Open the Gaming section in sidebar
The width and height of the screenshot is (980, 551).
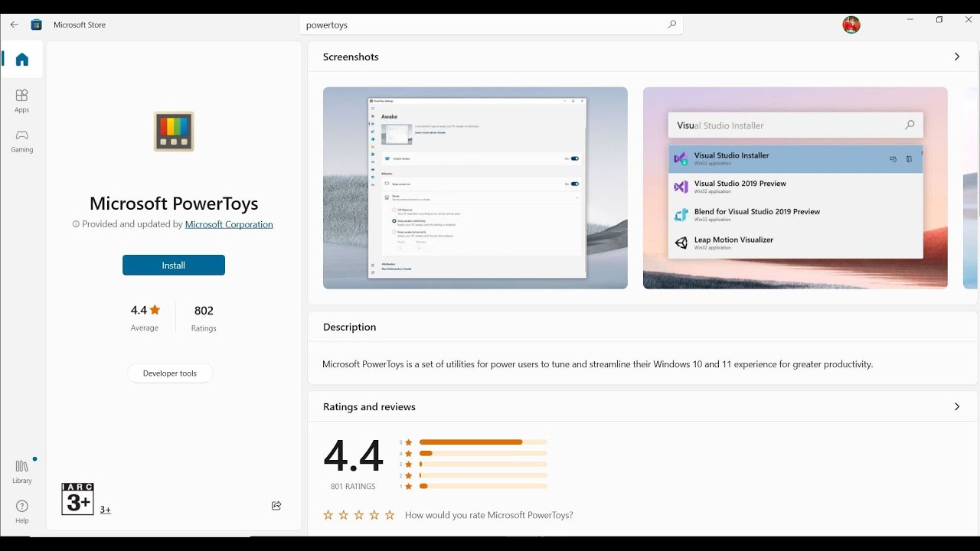[22, 140]
